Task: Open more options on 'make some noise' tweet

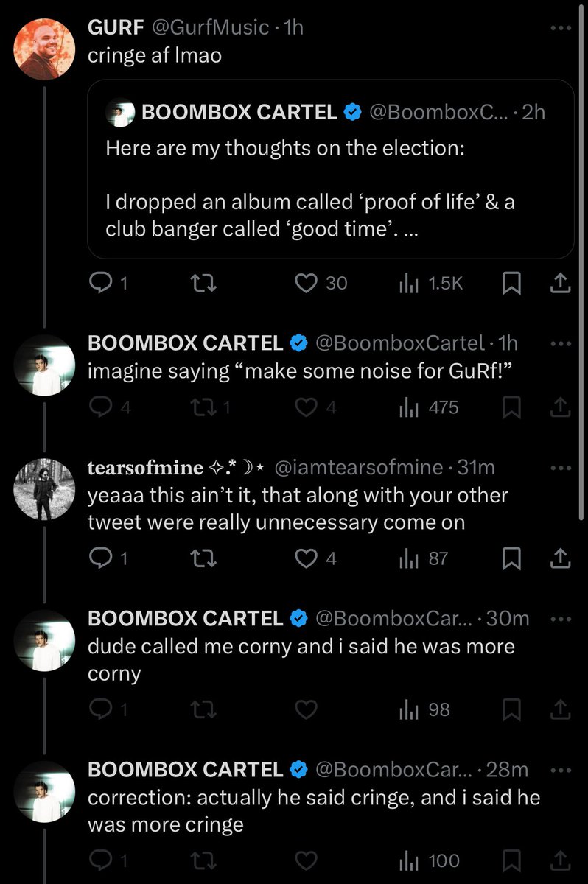Action: (561, 344)
